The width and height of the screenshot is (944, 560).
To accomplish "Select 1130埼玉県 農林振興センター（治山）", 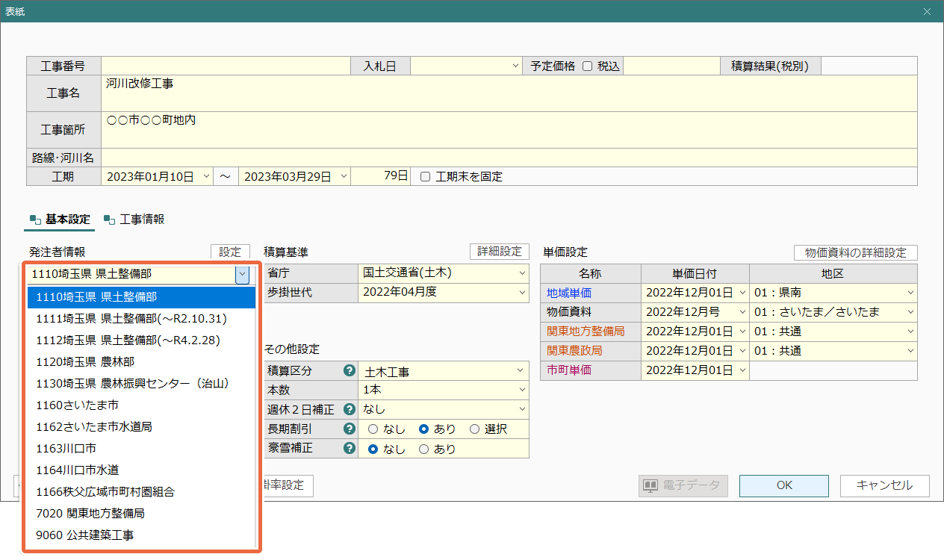I will [x=141, y=384].
